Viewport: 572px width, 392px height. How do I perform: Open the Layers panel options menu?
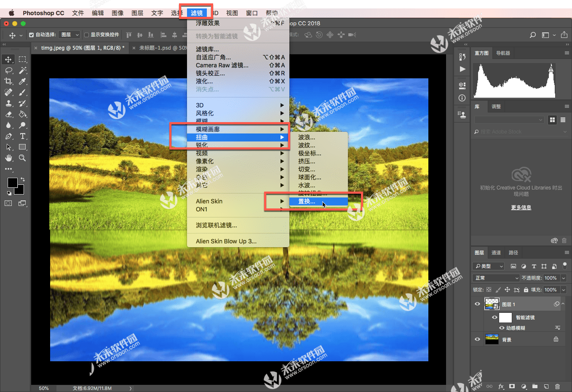(x=567, y=253)
